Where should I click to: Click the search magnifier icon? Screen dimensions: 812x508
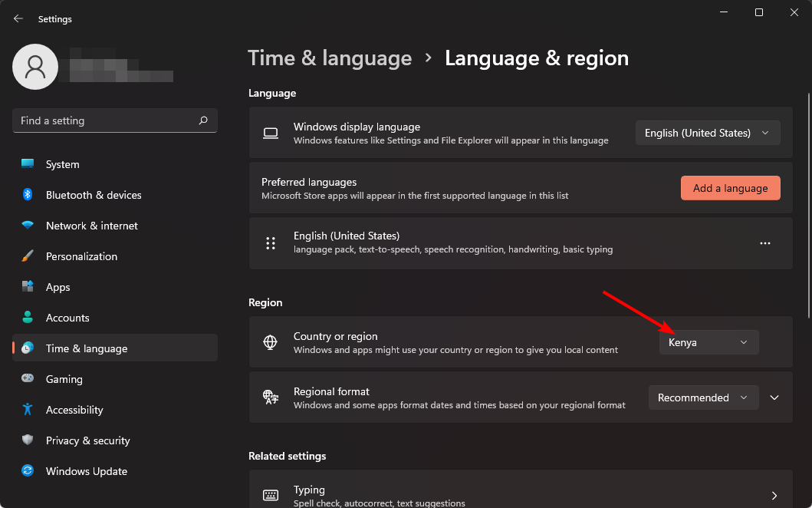203,120
